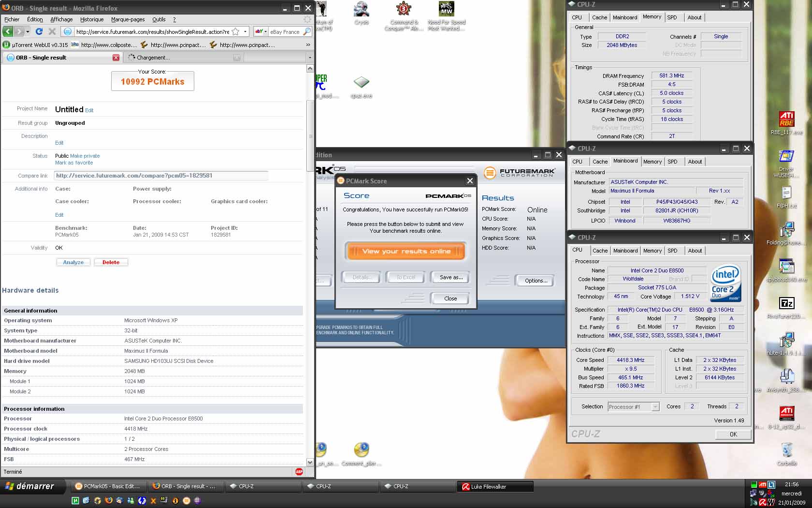This screenshot has height=508, width=812.
Task: Switch to Luke Filewalker taskbar item
Action: (495, 487)
